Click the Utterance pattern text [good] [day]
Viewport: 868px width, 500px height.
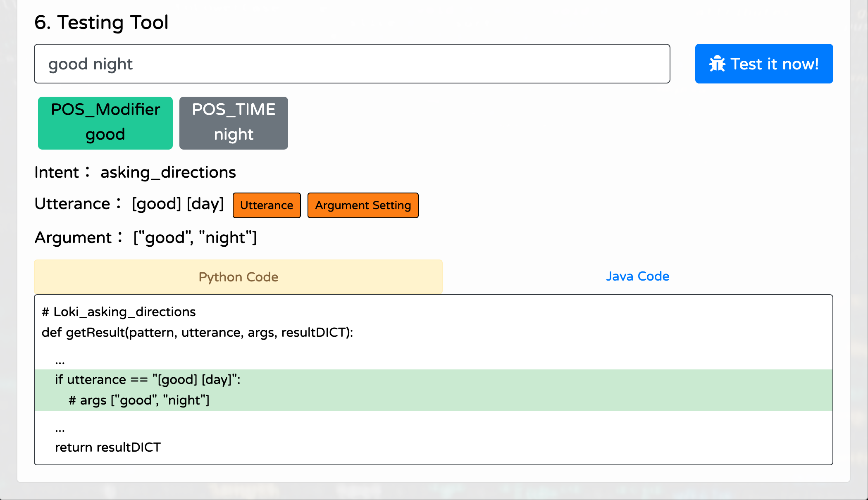177,203
